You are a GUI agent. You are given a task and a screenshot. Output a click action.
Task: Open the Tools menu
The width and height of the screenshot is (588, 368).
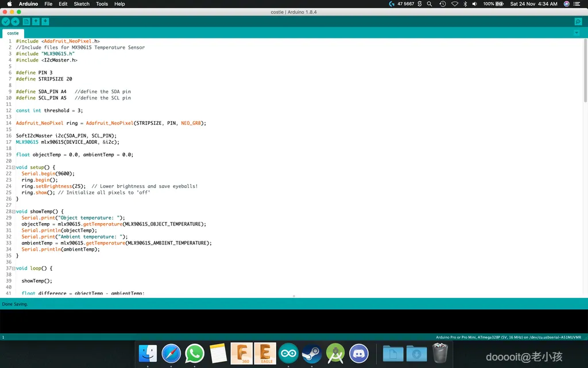pyautogui.click(x=102, y=4)
